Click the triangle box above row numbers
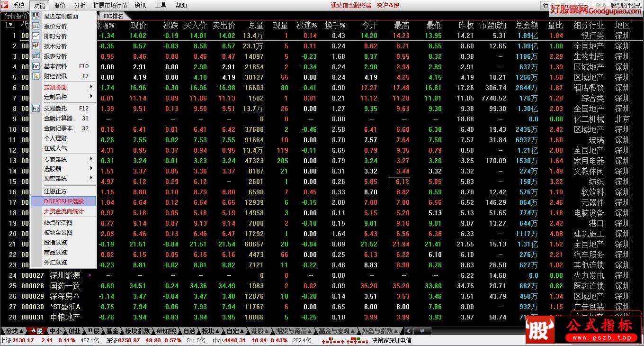Image resolution: width=644 pixels, height=346 pixels. (10, 25)
